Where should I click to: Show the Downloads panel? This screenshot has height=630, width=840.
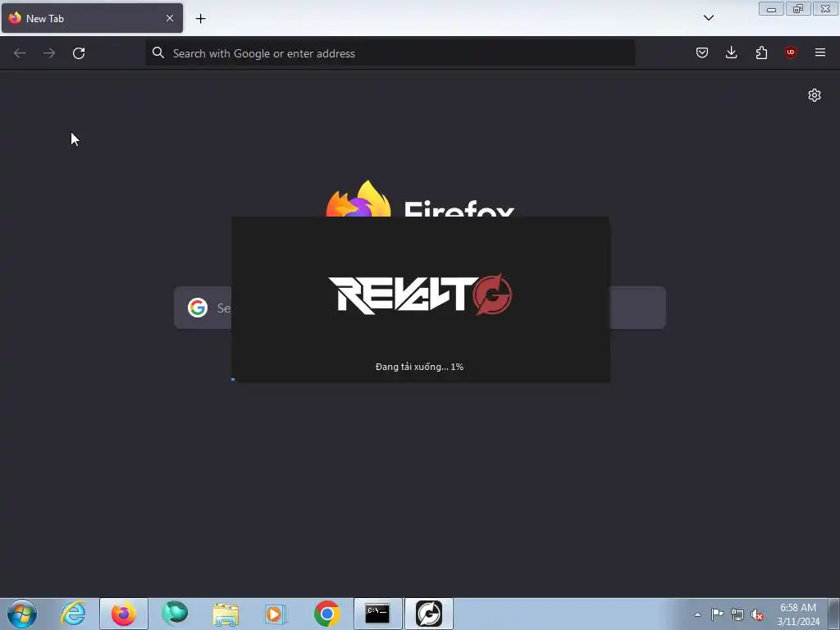(x=731, y=52)
